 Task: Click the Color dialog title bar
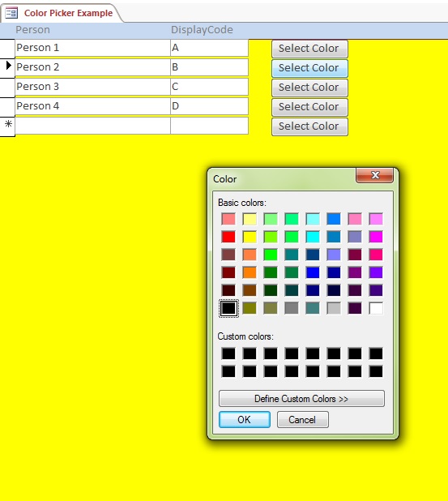[283, 179]
